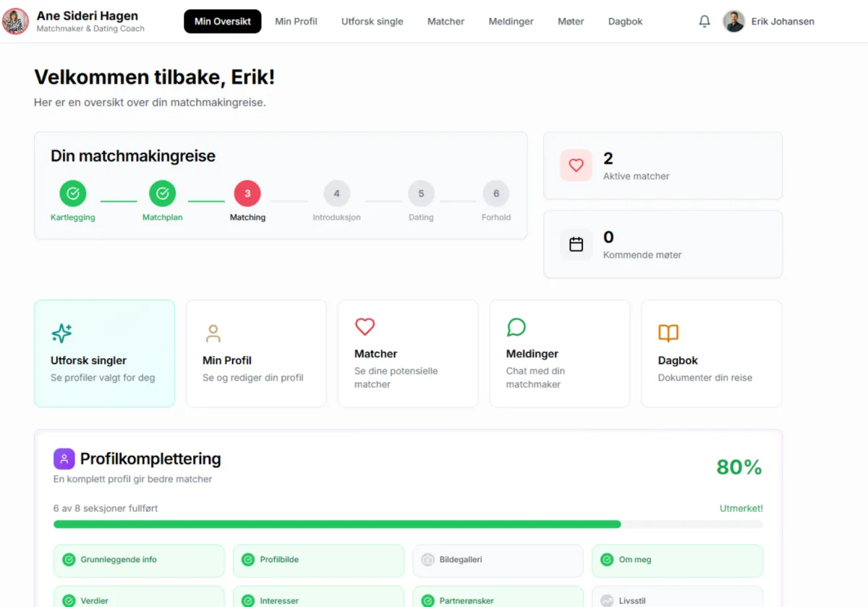Viewport: 868px width, 607px height.
Task: Open the Min Profil quick card
Action: point(256,354)
